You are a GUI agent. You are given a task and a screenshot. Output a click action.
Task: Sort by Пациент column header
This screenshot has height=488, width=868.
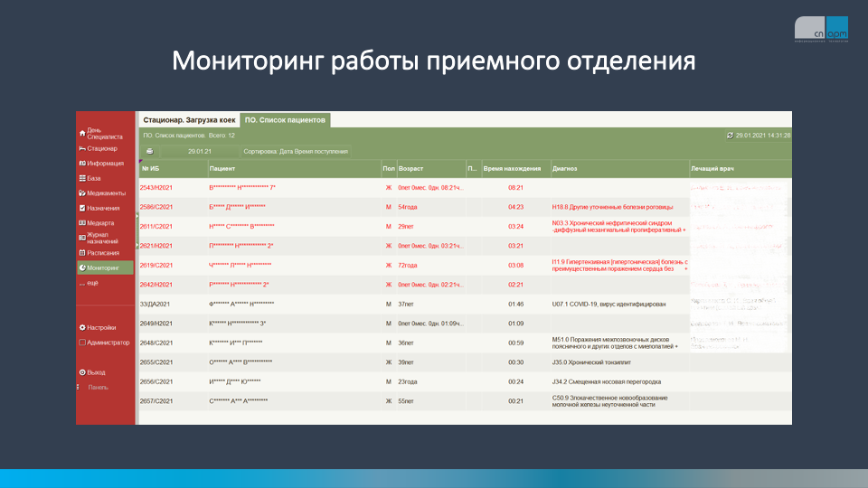(x=295, y=169)
